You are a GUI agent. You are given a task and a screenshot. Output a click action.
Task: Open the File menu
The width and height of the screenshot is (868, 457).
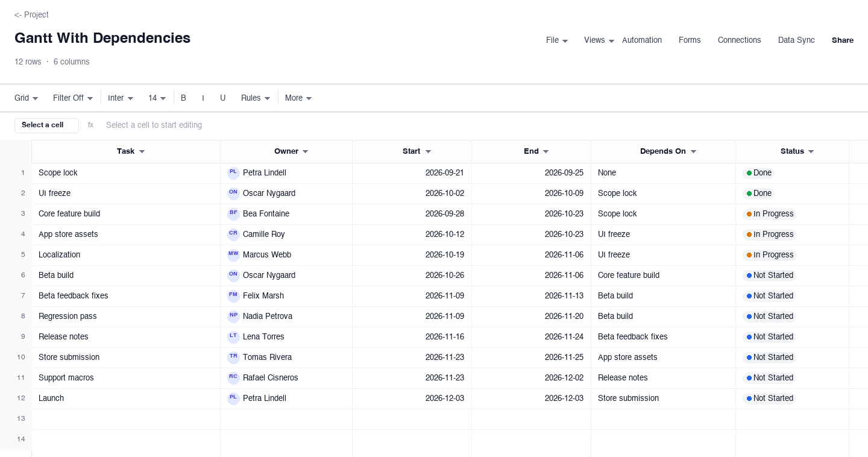[557, 40]
